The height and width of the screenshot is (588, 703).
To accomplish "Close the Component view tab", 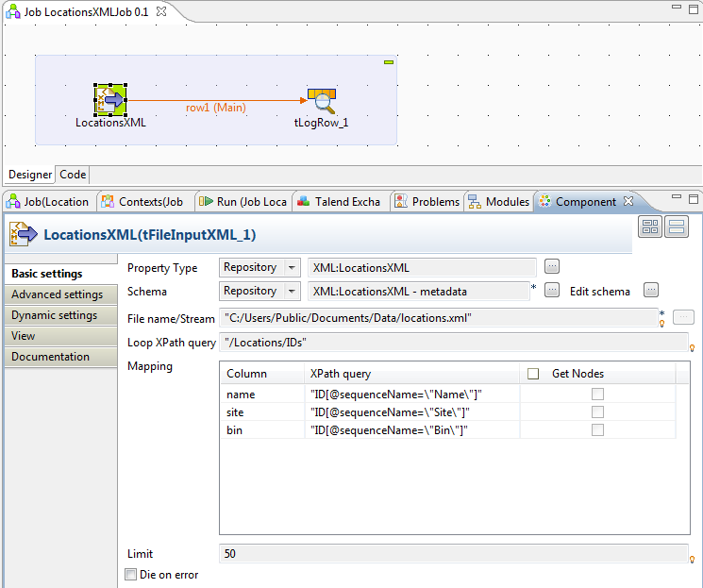I will 628,201.
